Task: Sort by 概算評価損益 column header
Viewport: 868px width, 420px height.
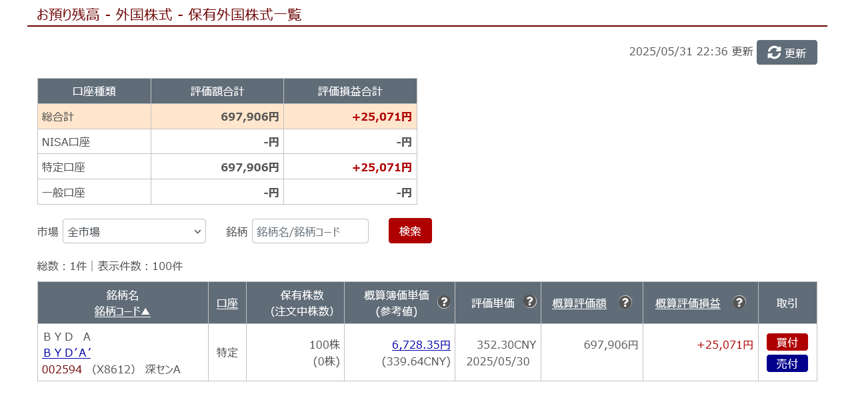Action: (688, 303)
